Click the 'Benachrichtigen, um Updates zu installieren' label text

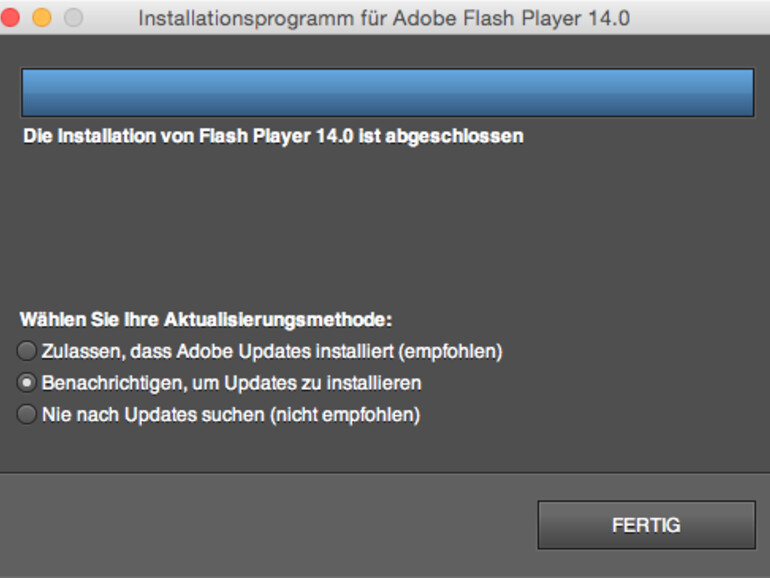231,383
